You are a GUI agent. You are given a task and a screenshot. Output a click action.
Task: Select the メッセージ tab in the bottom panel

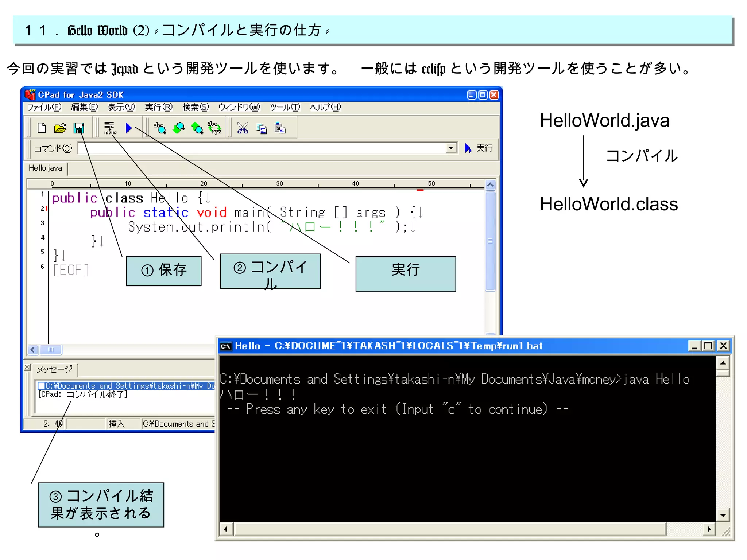tap(55, 369)
